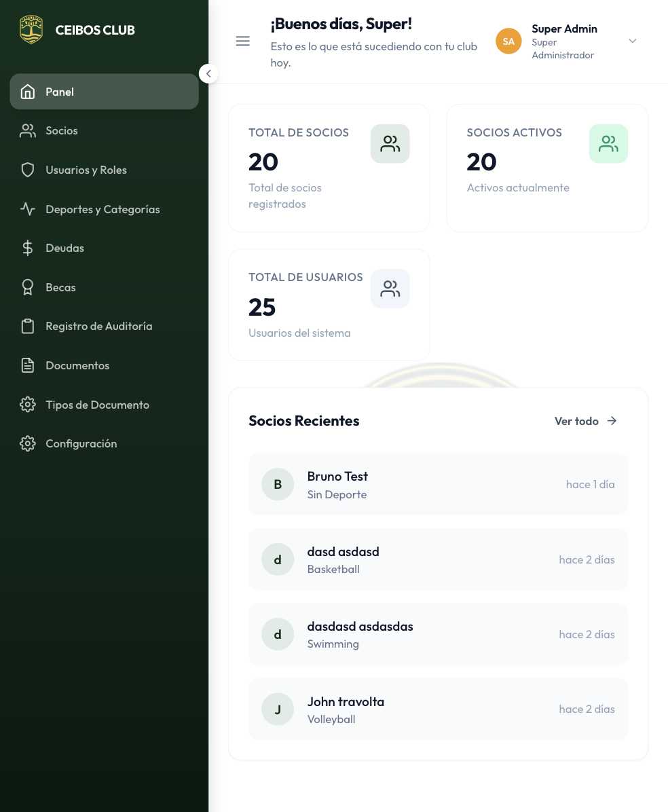Click the Documentos file icon
The image size is (668, 812).
[28, 366]
